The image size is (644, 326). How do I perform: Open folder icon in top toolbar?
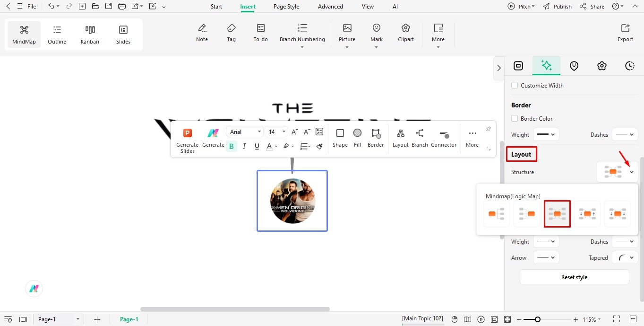pyautogui.click(x=95, y=7)
